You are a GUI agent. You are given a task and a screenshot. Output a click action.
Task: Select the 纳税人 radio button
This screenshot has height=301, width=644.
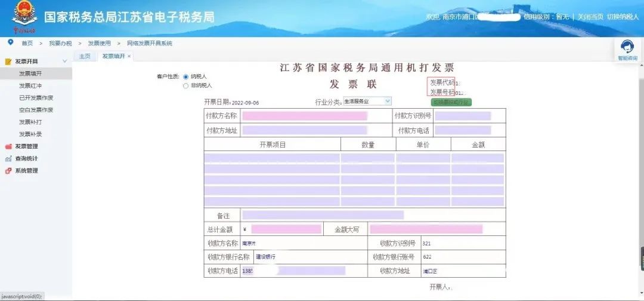tap(185, 76)
